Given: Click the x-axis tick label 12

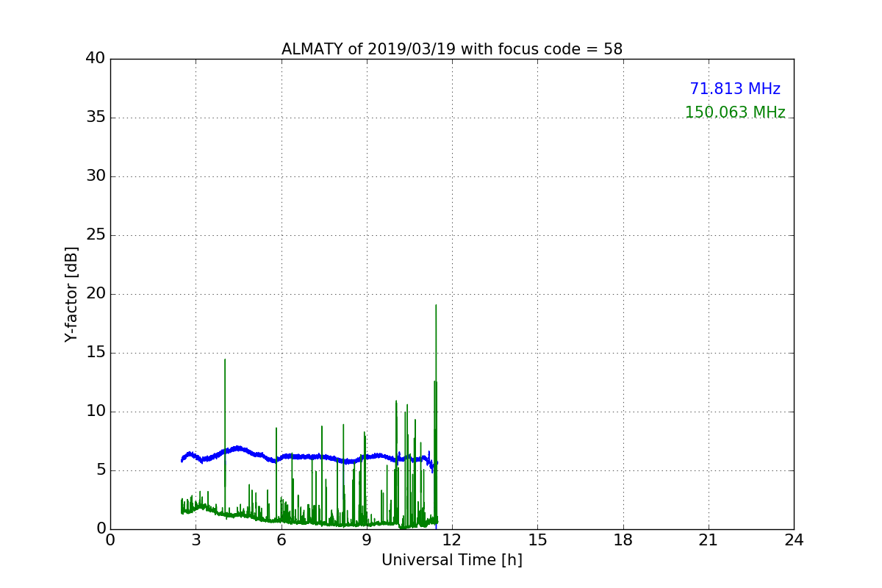Looking at the screenshot, I should 452,540.
